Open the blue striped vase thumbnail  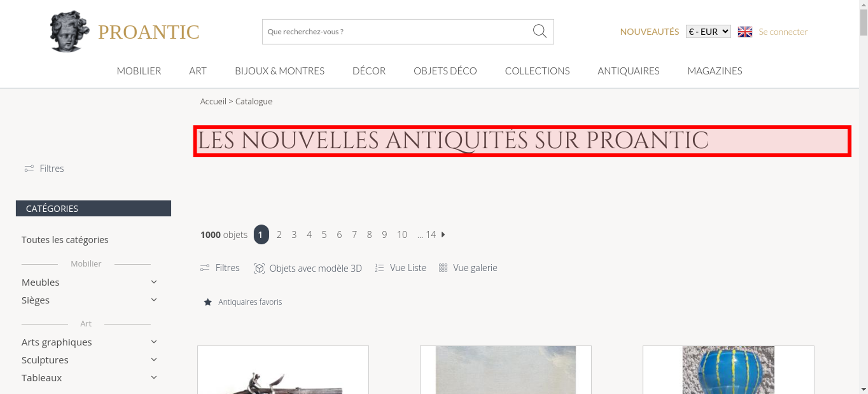coord(728,370)
